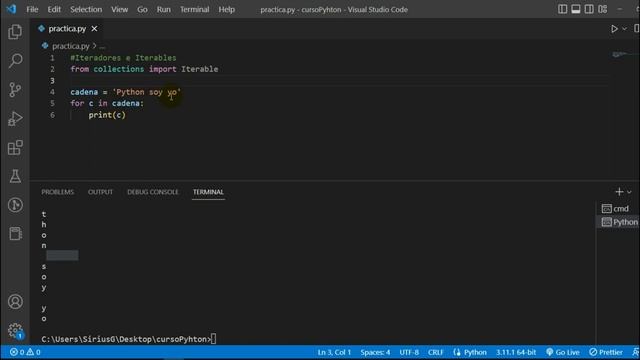Open run options dropdown arrow
Viewport: 640px width, 360px height.
[x=624, y=29]
